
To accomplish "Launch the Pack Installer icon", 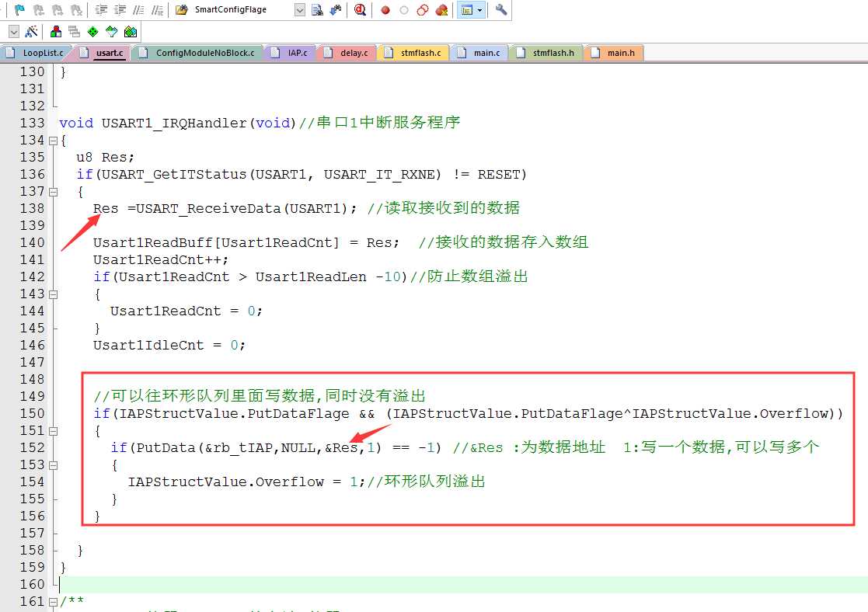I will 131,32.
